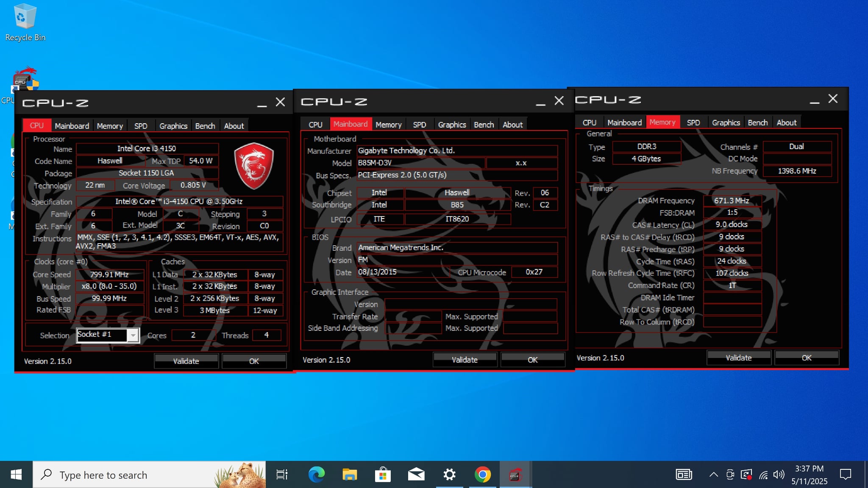This screenshot has height=488, width=868.
Task: Click OK in the Mainboard window
Action: tap(533, 360)
